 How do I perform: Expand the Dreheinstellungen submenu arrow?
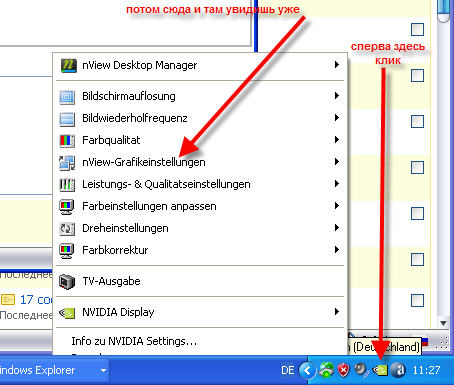[x=337, y=228]
